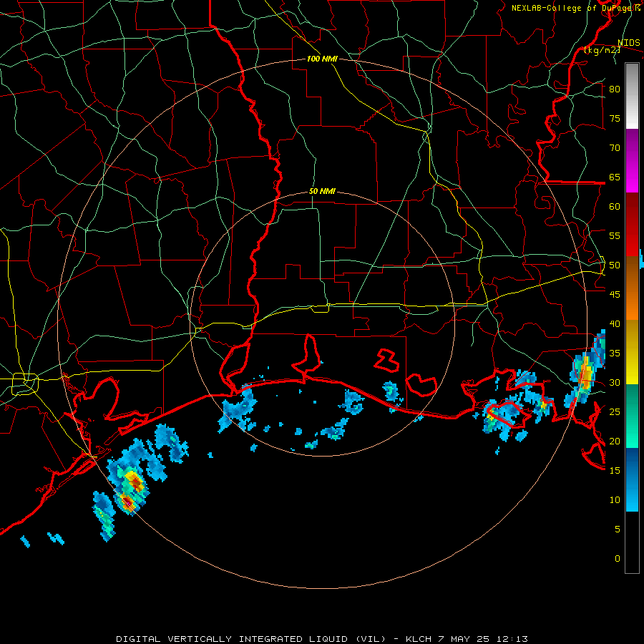Screen dimensions: 644x644
Task: Click the yellow segment of the color bar
Action: 632,352
